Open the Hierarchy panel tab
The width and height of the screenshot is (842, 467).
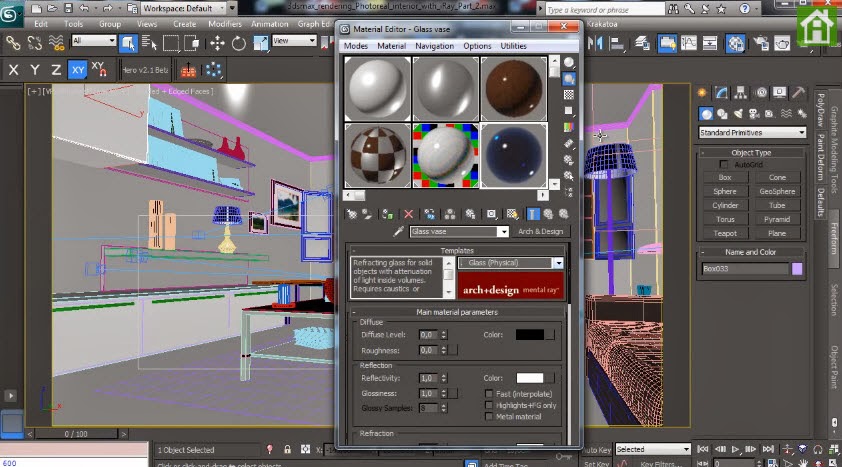[x=741, y=93]
